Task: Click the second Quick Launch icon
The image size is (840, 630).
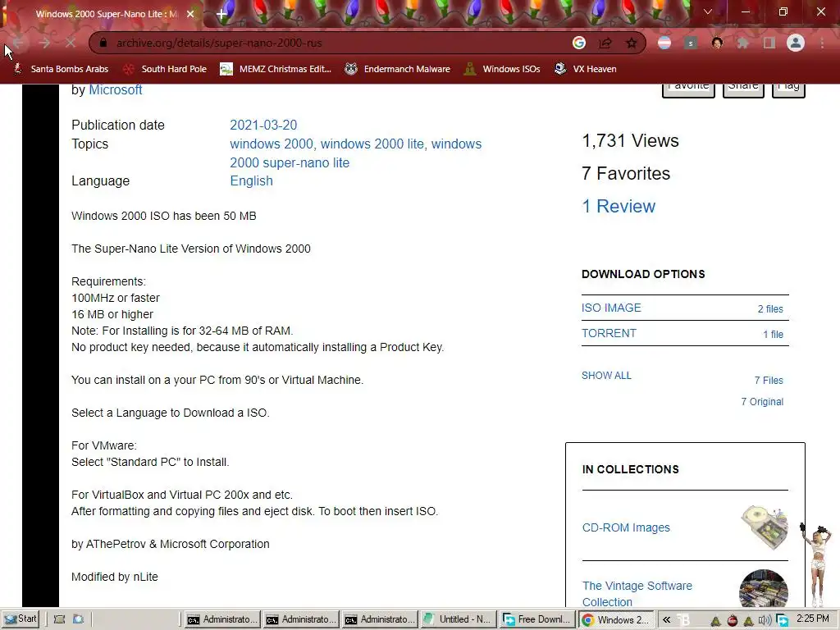Action: [x=78, y=620]
